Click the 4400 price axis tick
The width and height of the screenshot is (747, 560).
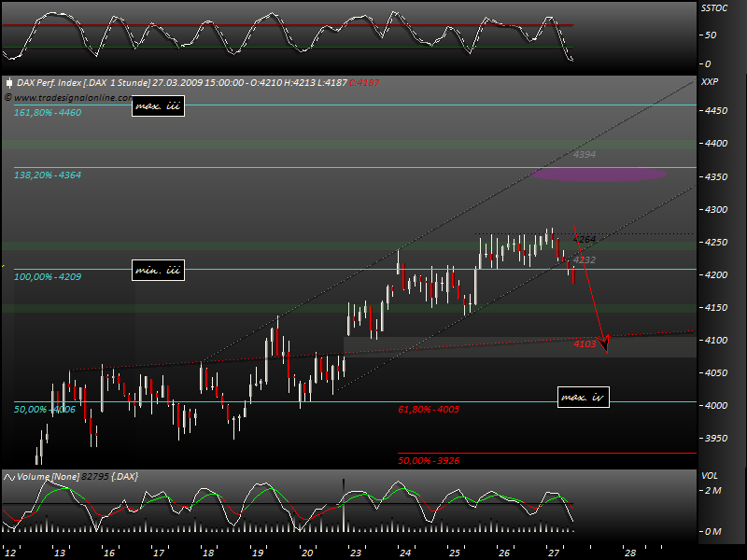point(716,144)
